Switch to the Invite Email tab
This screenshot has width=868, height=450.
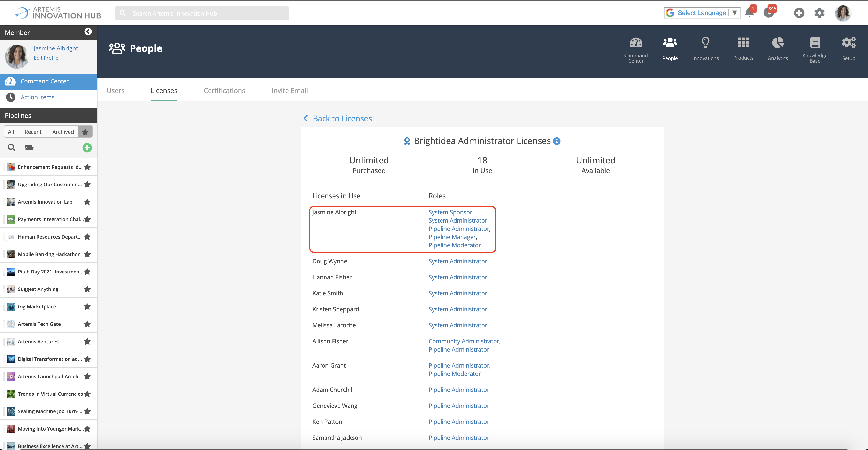[x=289, y=90]
